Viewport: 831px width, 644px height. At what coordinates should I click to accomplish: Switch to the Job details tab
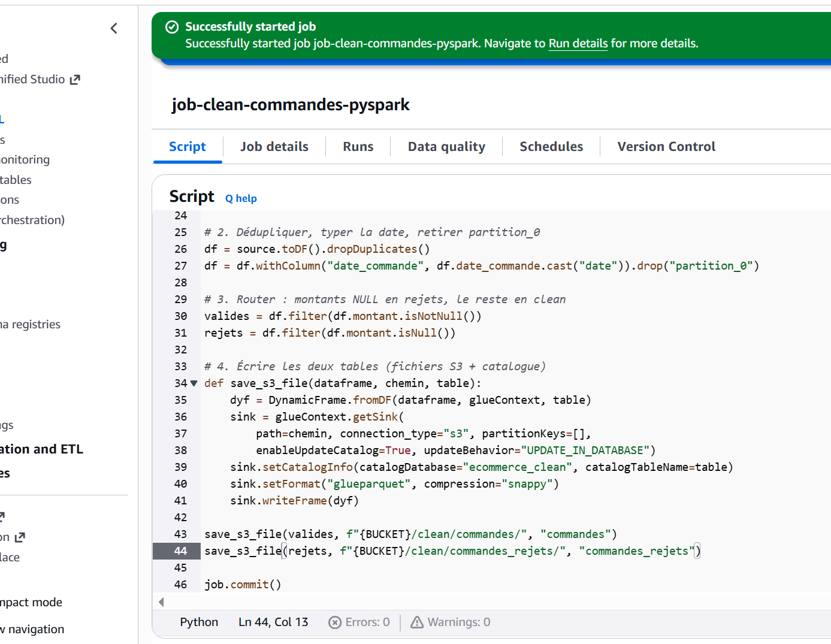274,147
